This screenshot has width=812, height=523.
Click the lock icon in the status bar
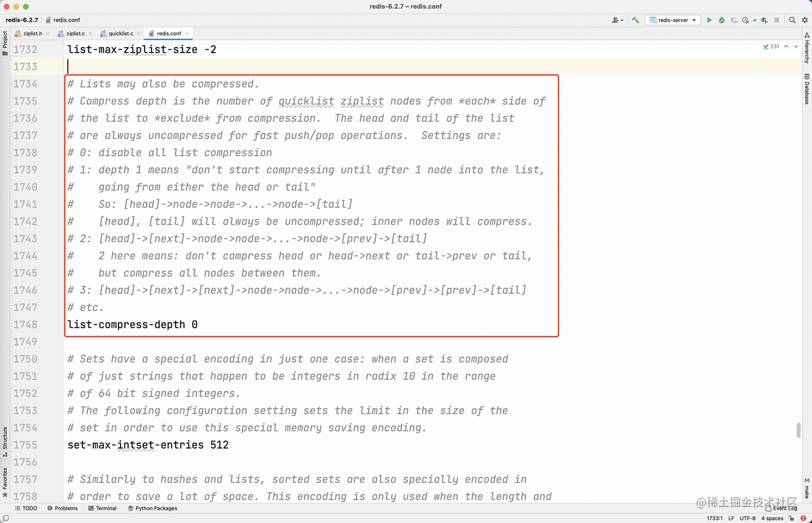792,518
